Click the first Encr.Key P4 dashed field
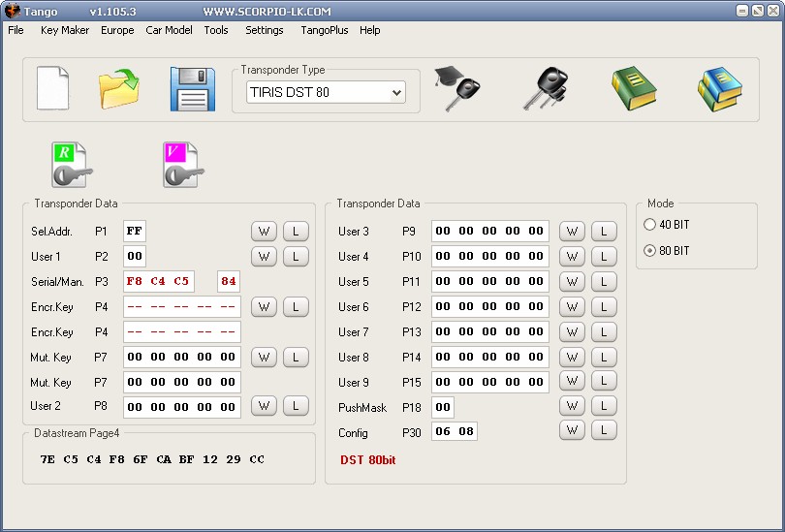This screenshot has width=785, height=532. click(182, 307)
